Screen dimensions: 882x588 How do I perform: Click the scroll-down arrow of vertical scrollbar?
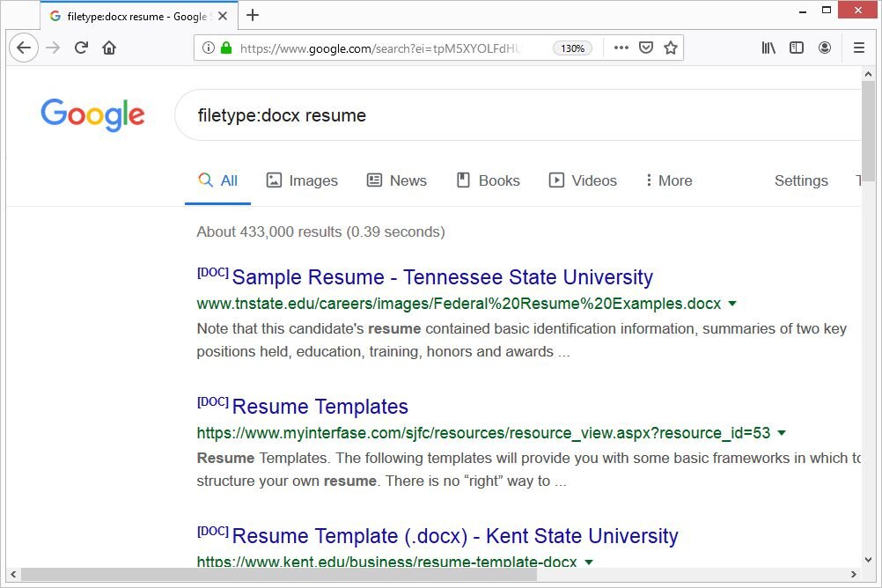pos(869,560)
